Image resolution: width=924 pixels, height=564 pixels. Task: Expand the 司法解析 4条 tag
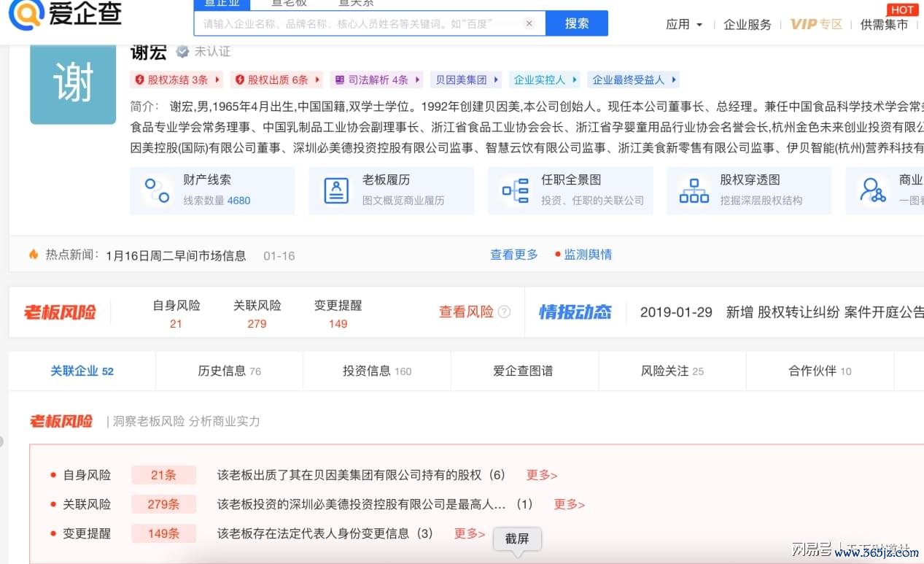click(378, 80)
